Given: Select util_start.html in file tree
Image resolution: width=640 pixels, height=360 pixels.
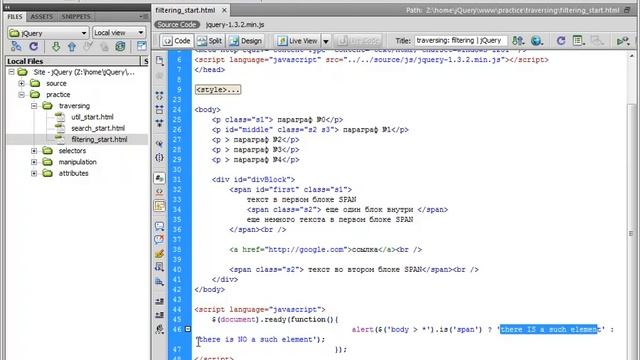Looking at the screenshot, I should coord(92,117).
